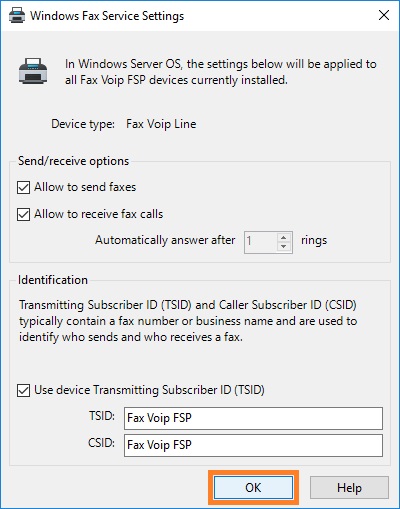Click the Fax Voip Line device type text
The height and width of the screenshot is (509, 400).
[x=161, y=124]
